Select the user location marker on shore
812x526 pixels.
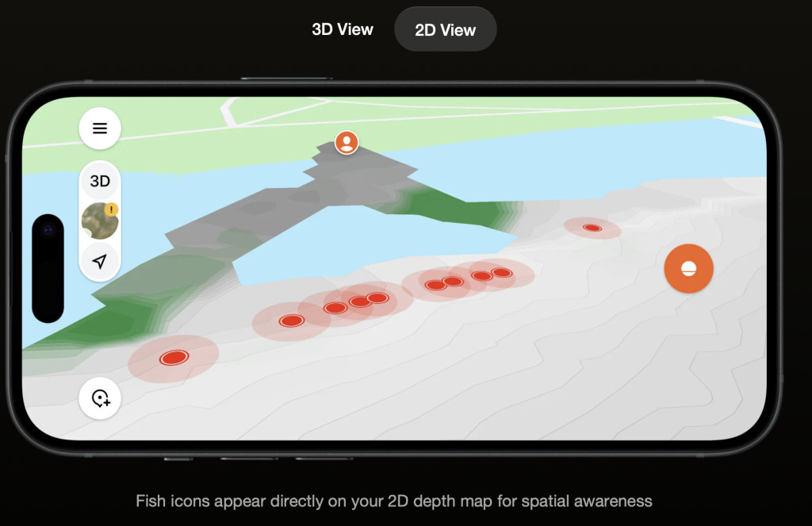[347, 143]
